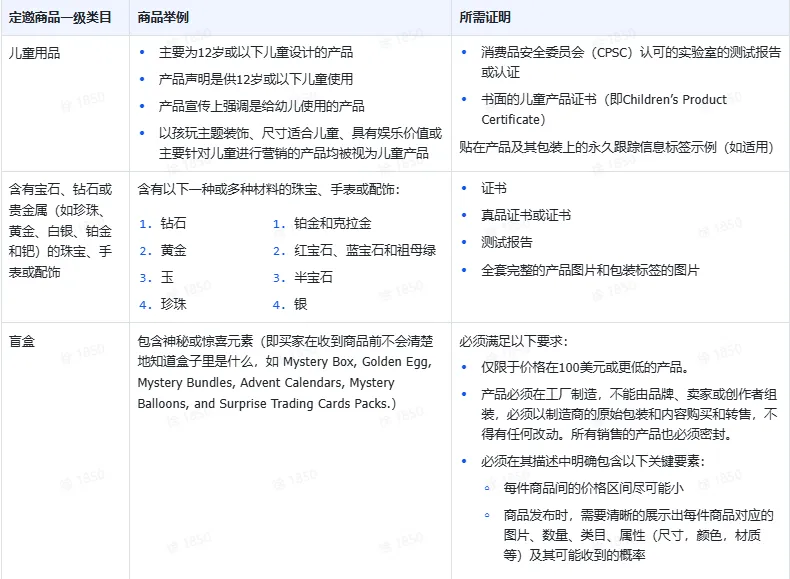
Task: Select '必须在其描述中明确包含以下关键要素' bullet
Action: coord(593,461)
